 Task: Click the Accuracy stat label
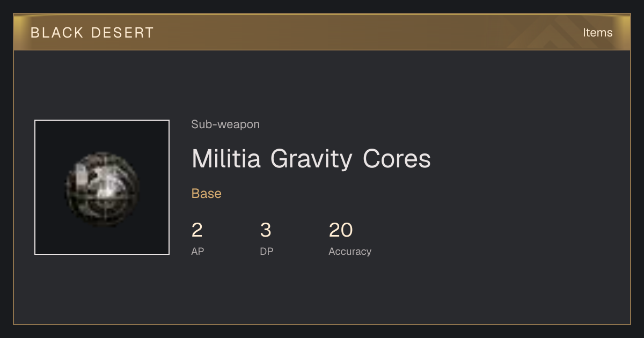coord(350,251)
